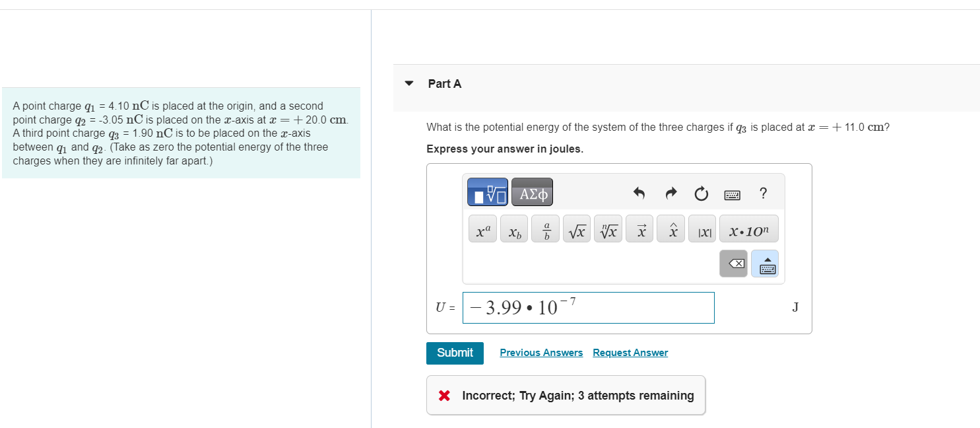
Task: Open the equation editor help
Action: 764,194
